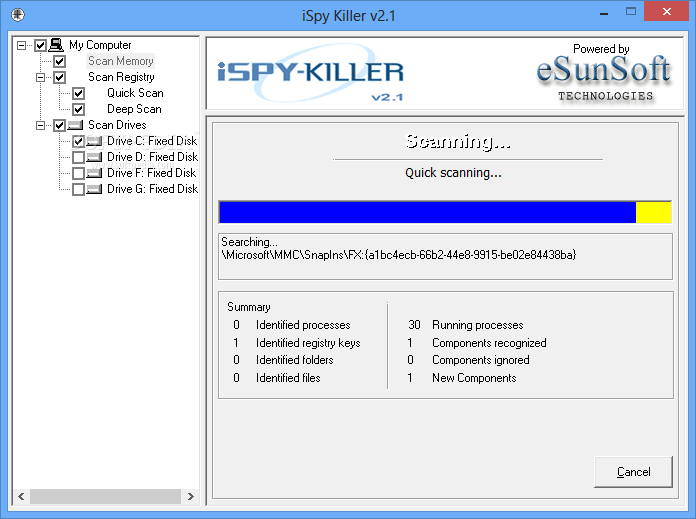Open the app system menu icon in title bar
The width and height of the screenshot is (696, 519).
[x=17, y=15]
